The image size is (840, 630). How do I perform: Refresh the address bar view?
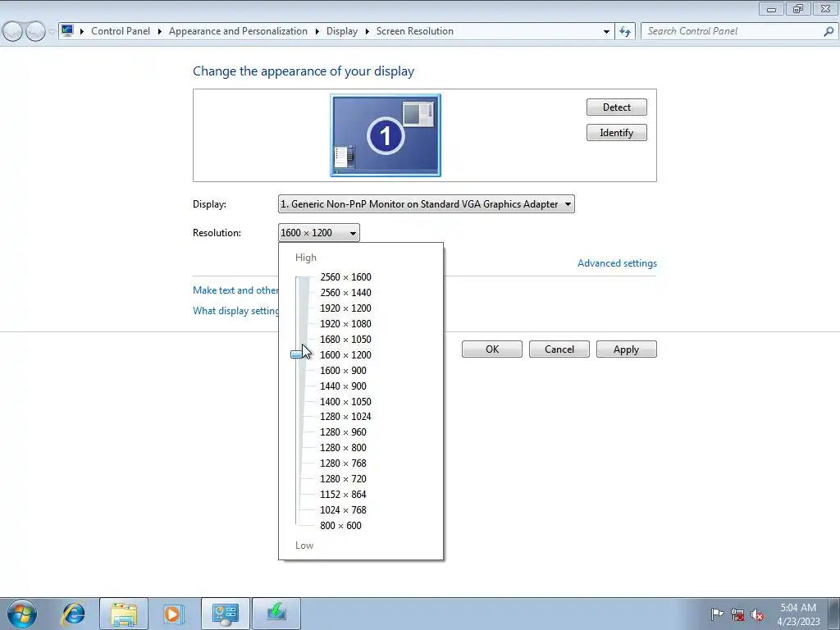(624, 31)
